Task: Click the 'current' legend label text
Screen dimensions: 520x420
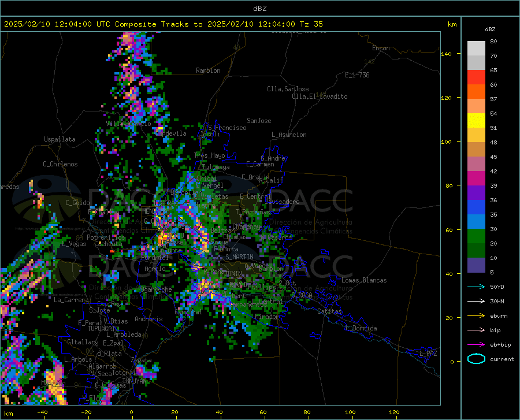Action: (x=502, y=359)
